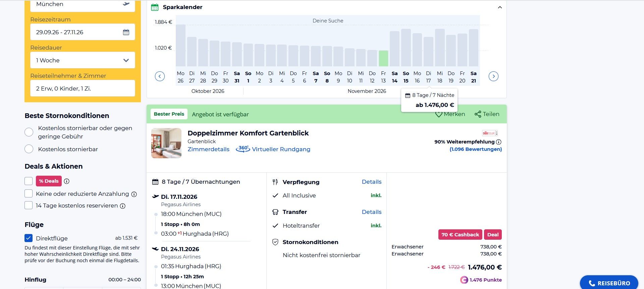The height and width of the screenshot is (289, 644).
Task: Open Zimmerdetails link
Action: (x=208, y=149)
